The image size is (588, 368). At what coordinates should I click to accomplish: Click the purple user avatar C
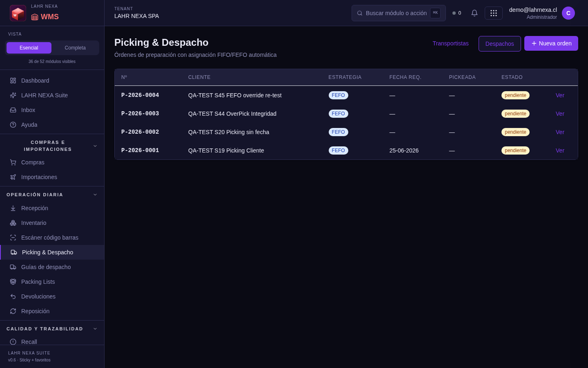coord(568,13)
